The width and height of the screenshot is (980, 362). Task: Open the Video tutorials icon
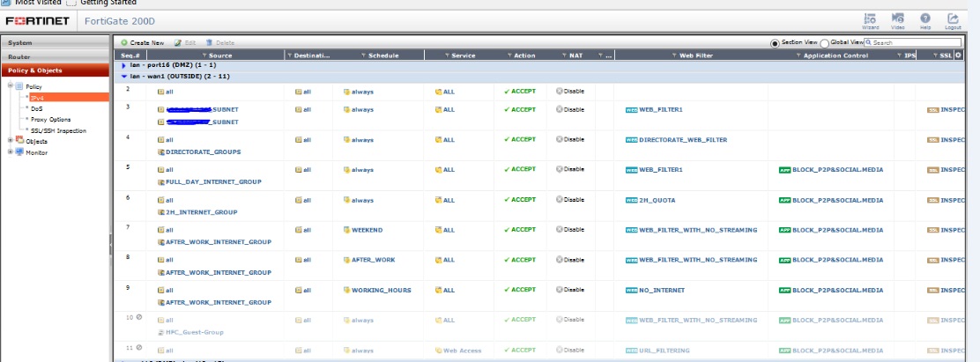click(x=897, y=19)
